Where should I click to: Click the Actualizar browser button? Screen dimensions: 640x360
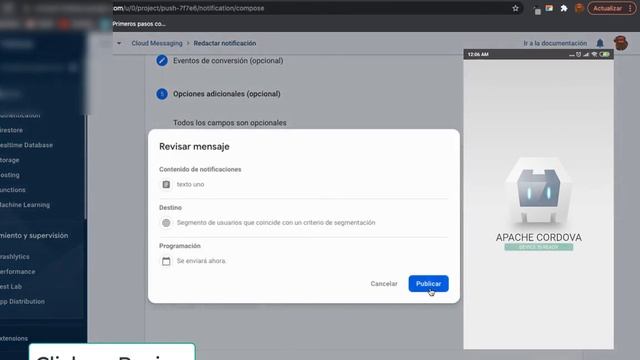(x=607, y=8)
